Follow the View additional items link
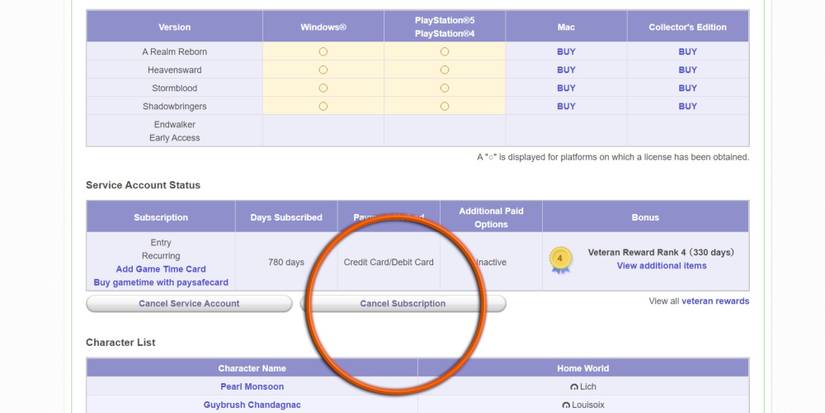The width and height of the screenshot is (825, 413). (661, 266)
